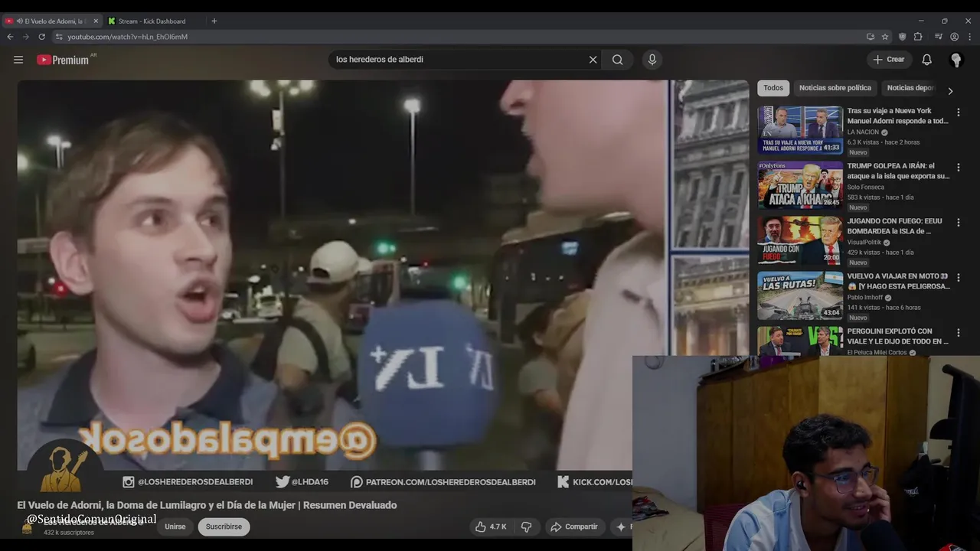Install or cast icon in address bar
Image resolution: width=980 pixels, height=551 pixels.
tap(871, 37)
